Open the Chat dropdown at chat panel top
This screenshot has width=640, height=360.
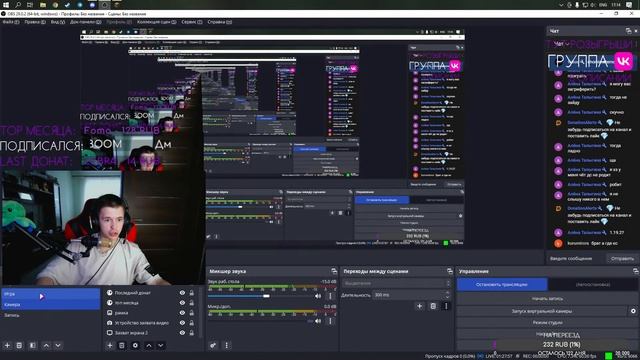coord(562,43)
